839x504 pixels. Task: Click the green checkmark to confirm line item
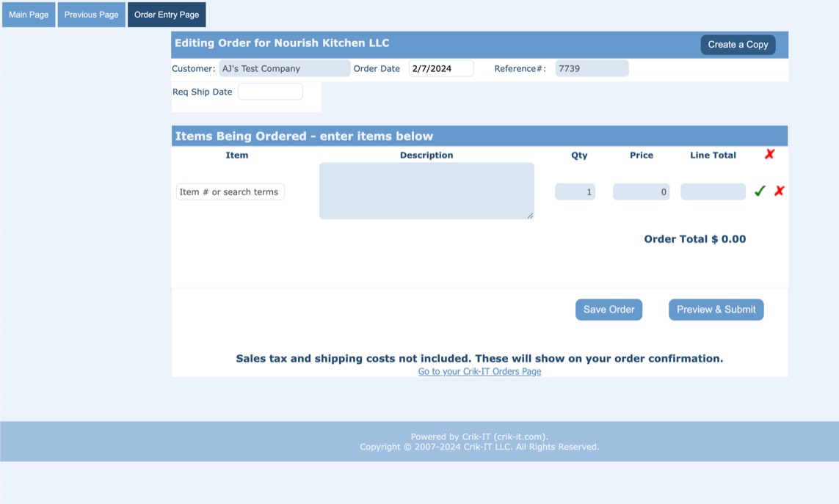760,191
